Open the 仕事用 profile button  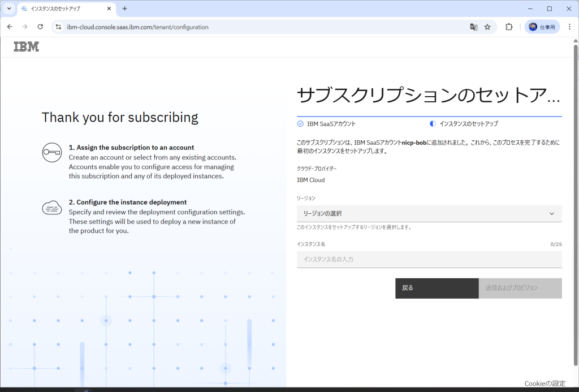tap(542, 27)
